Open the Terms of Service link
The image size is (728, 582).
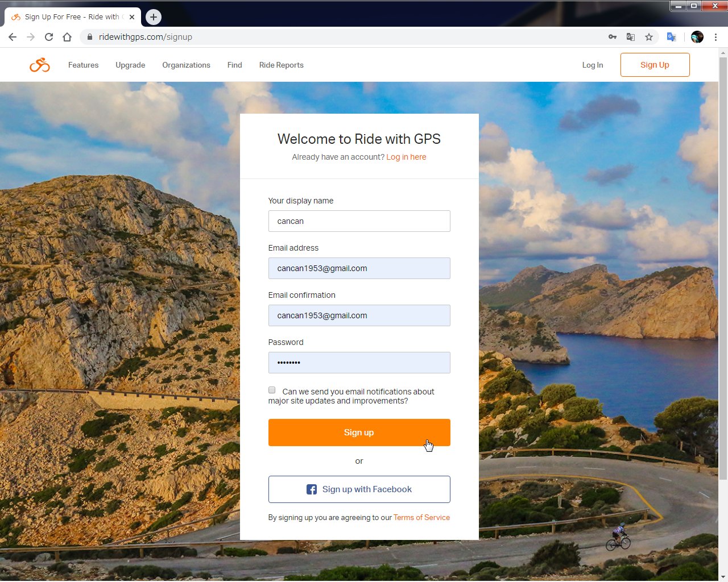(x=421, y=517)
